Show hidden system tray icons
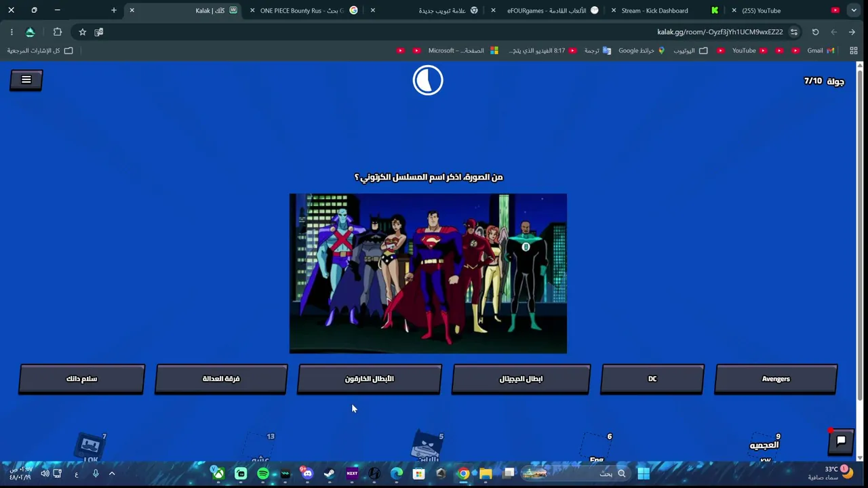 112,473
